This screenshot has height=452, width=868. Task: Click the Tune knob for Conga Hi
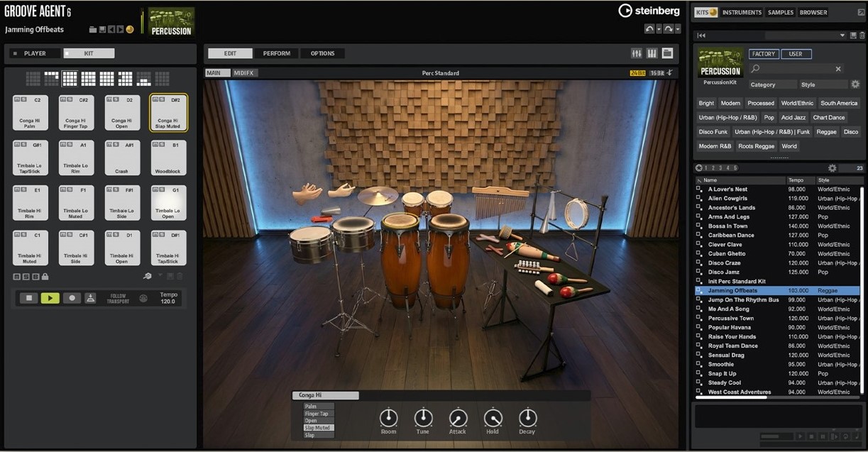pyautogui.click(x=423, y=418)
